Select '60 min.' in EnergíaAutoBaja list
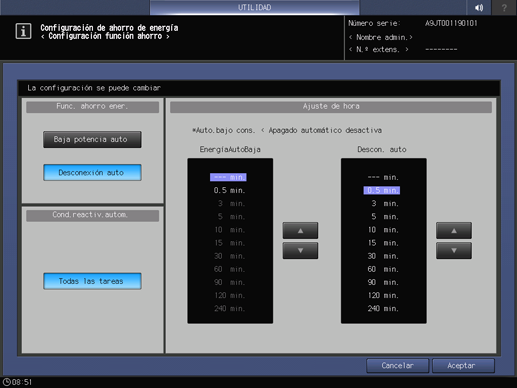This screenshot has height=388, width=517. click(230, 269)
